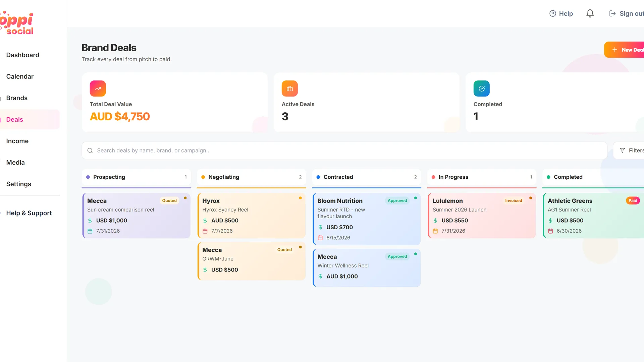This screenshot has height=362, width=644.
Task: Select Deals in the sidebar
Action: (30, 119)
